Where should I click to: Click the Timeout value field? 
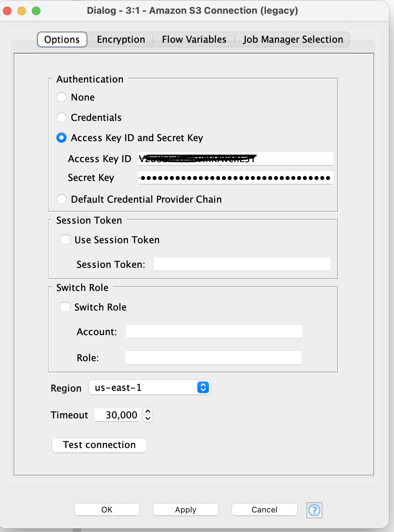point(117,415)
